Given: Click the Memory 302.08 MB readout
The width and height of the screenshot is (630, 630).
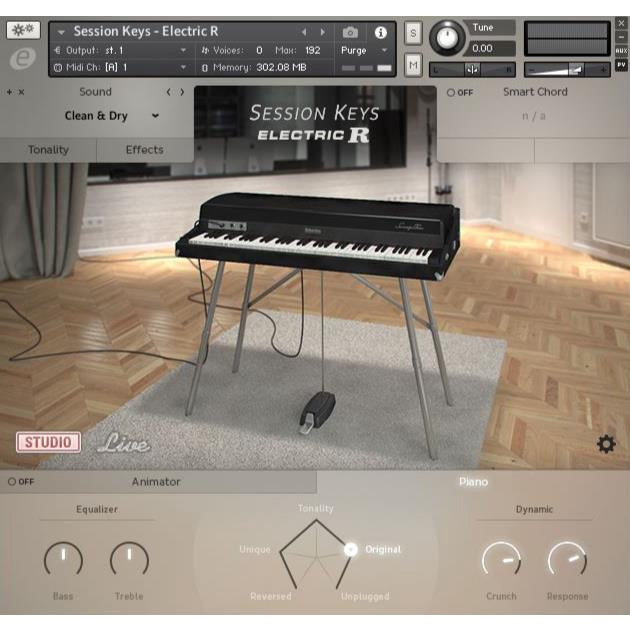Looking at the screenshot, I should click(x=260, y=68).
